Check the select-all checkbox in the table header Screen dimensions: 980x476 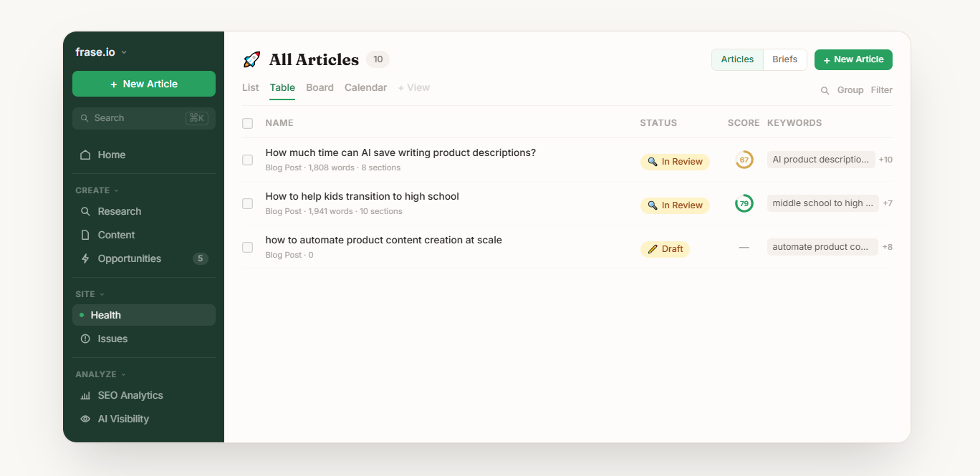[247, 123]
